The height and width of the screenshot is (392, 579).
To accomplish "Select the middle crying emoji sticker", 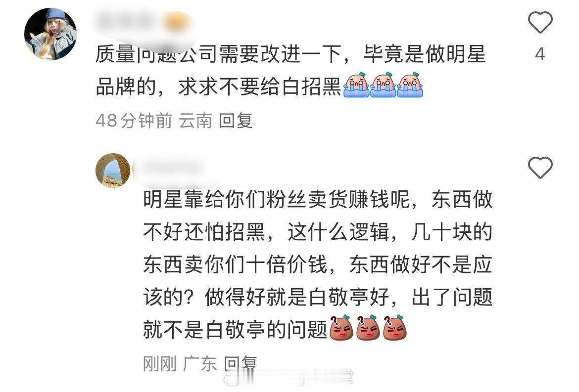I will [383, 85].
